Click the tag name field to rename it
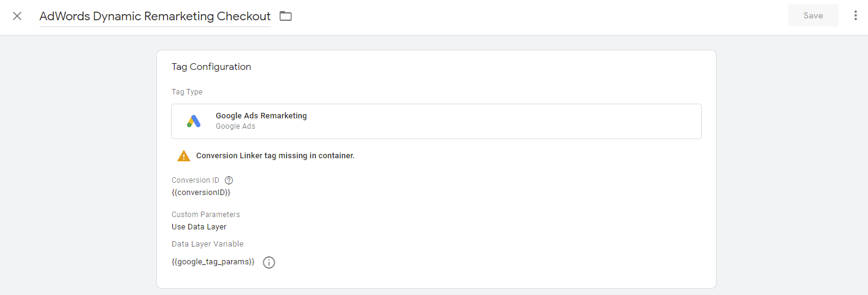 pyautogui.click(x=154, y=17)
